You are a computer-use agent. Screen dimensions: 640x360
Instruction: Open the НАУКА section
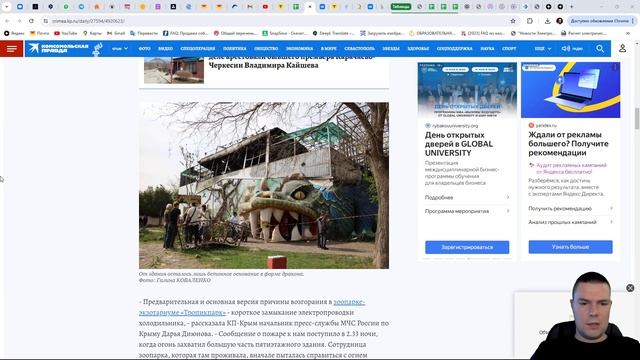[x=487, y=49]
